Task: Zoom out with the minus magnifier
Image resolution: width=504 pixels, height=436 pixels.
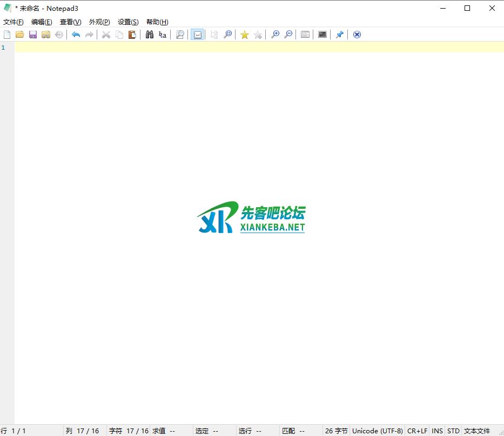Action: (x=288, y=35)
